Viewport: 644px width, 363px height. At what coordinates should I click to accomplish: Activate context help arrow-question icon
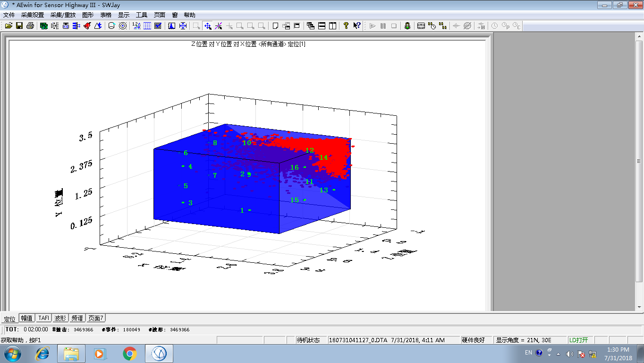[357, 26]
